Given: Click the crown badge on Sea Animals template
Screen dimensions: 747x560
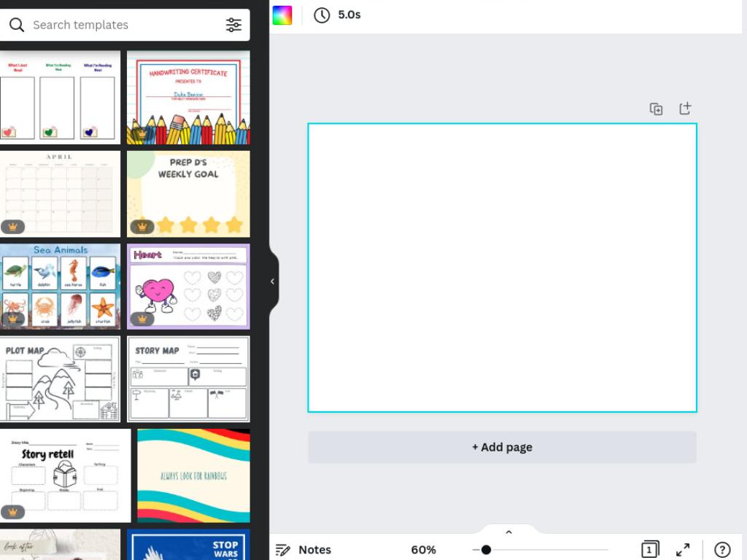Looking at the screenshot, I should (13, 319).
